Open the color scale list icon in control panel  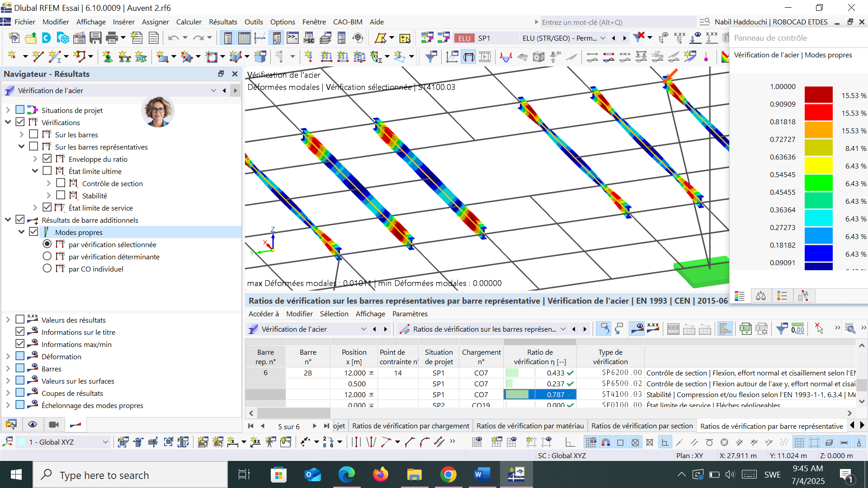[740, 296]
